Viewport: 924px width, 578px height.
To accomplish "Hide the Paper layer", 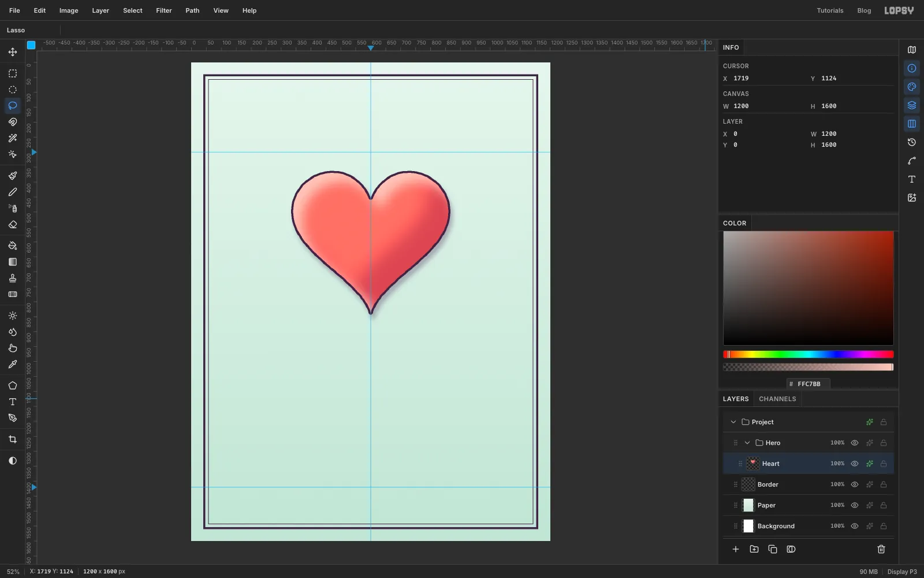I will [x=855, y=505].
